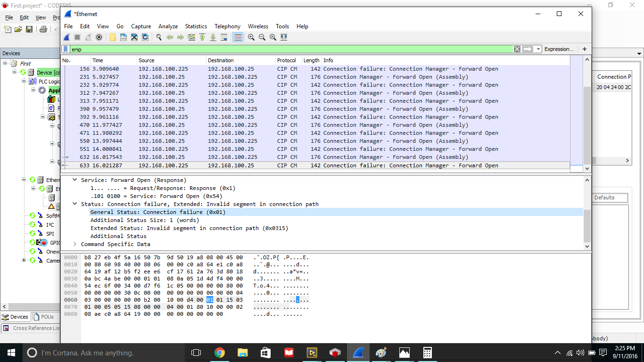The width and height of the screenshot is (644, 362).
Task: Select Extended Status 0x0315 line
Action: (189, 228)
